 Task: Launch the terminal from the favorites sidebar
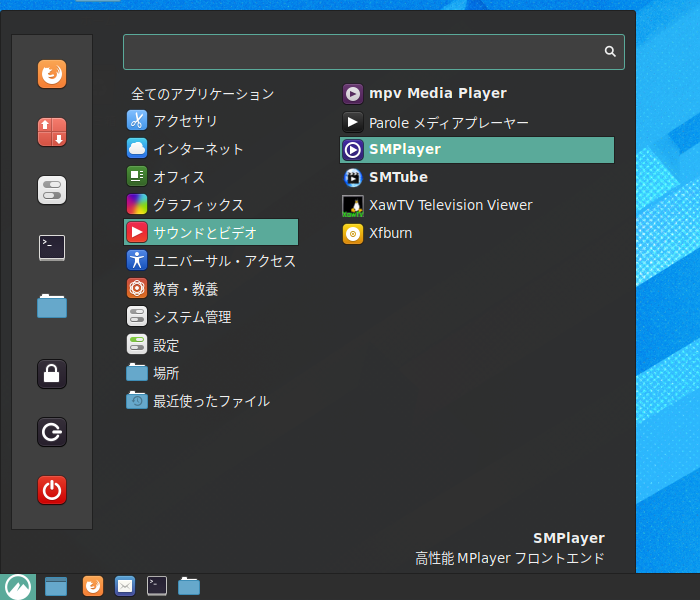coord(52,248)
